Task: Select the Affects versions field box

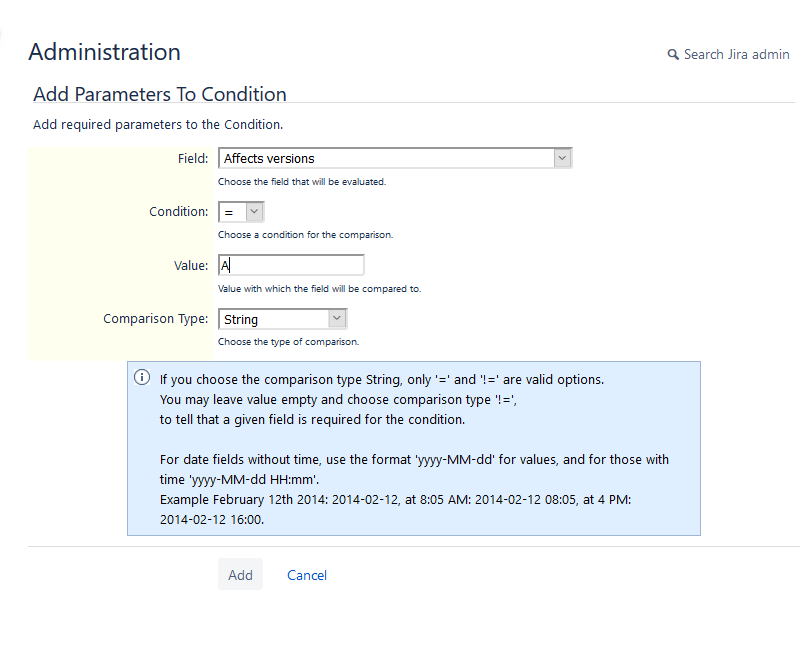Action: tap(395, 158)
